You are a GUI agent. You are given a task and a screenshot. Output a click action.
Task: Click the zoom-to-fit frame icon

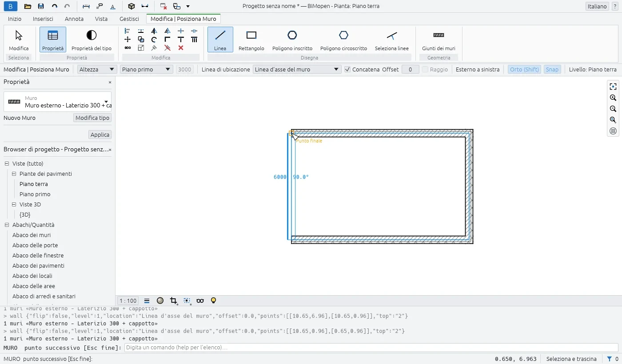point(613,87)
